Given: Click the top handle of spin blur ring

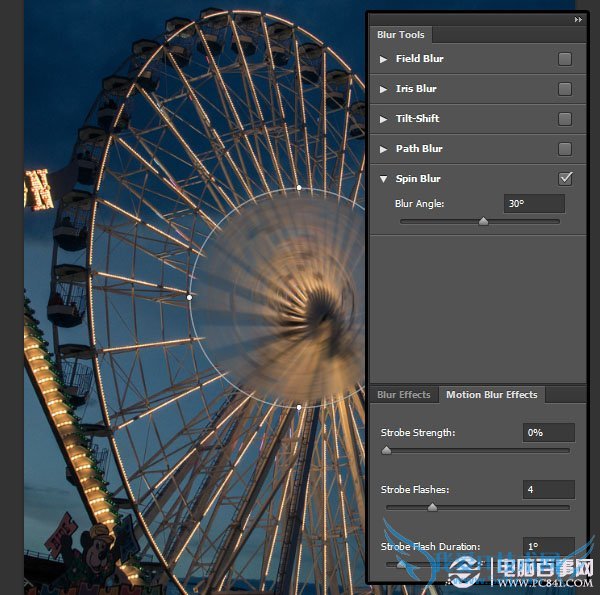Looking at the screenshot, I should point(299,187).
